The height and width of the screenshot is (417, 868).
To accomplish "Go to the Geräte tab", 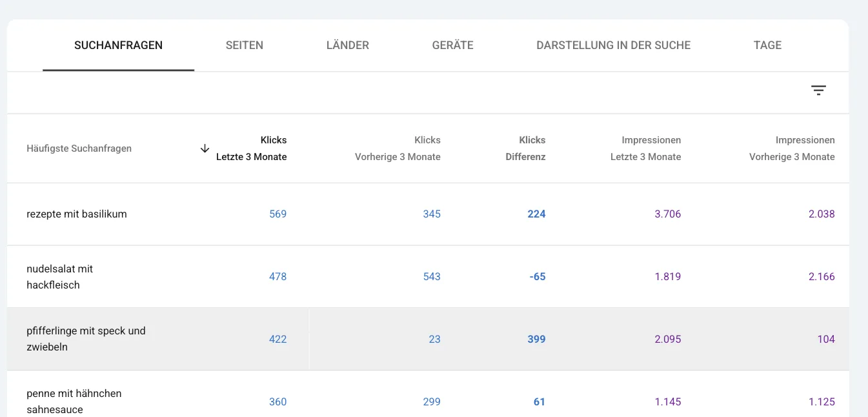I will 453,45.
